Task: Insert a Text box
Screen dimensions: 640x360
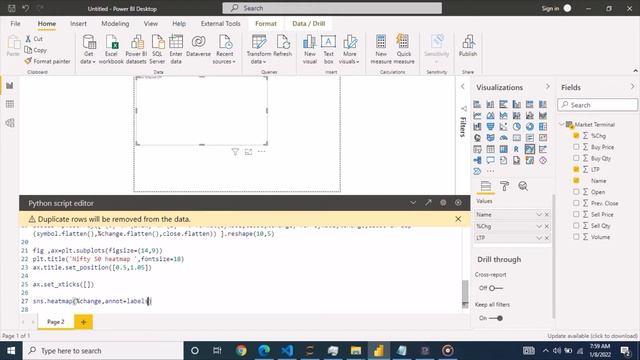Action: tap(329, 49)
